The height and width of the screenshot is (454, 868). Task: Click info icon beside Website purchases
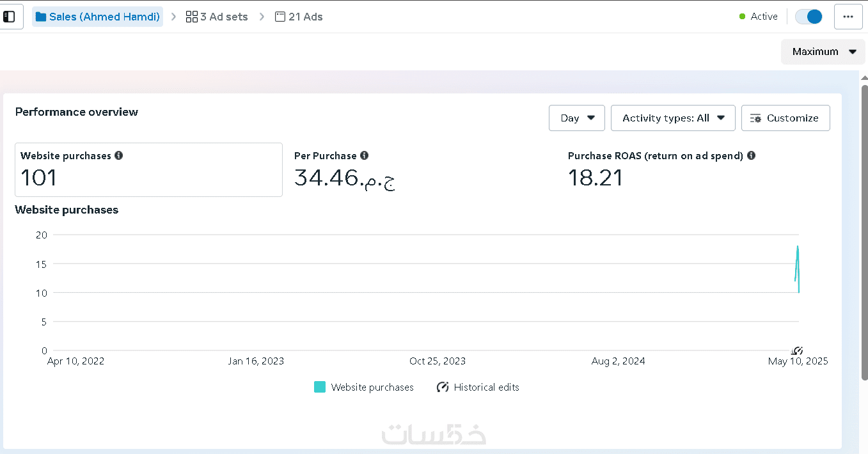(x=118, y=155)
